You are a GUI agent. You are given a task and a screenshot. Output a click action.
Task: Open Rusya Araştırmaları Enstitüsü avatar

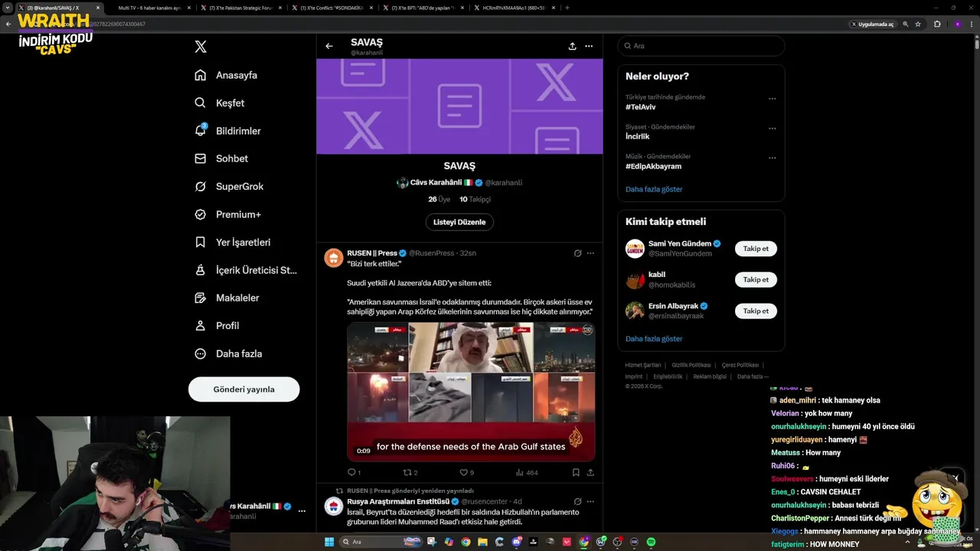coord(334,506)
